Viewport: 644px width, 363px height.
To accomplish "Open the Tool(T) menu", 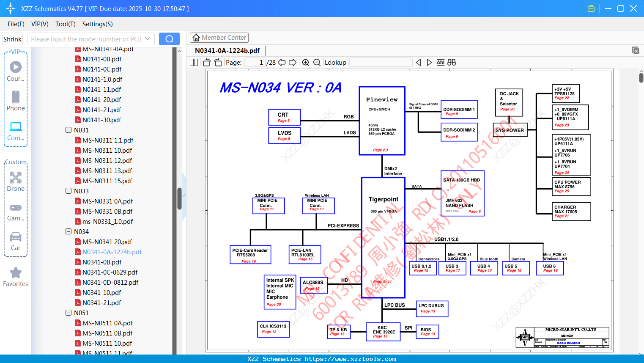I will pyautogui.click(x=66, y=24).
